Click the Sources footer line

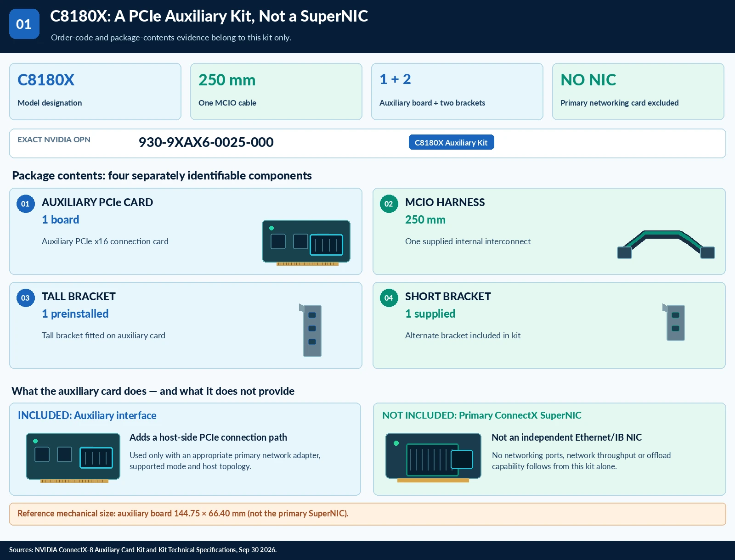tap(143, 550)
